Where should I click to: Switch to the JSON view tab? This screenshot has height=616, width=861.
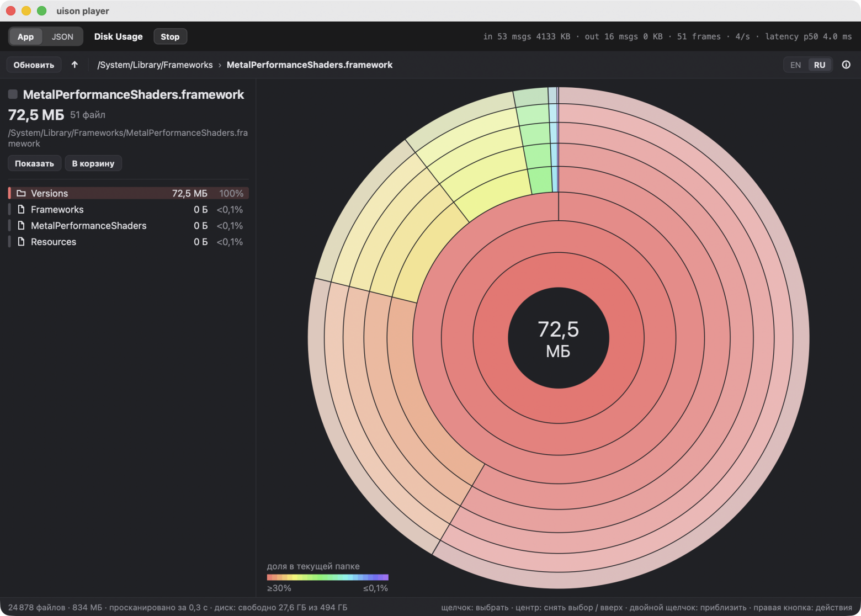pos(62,36)
